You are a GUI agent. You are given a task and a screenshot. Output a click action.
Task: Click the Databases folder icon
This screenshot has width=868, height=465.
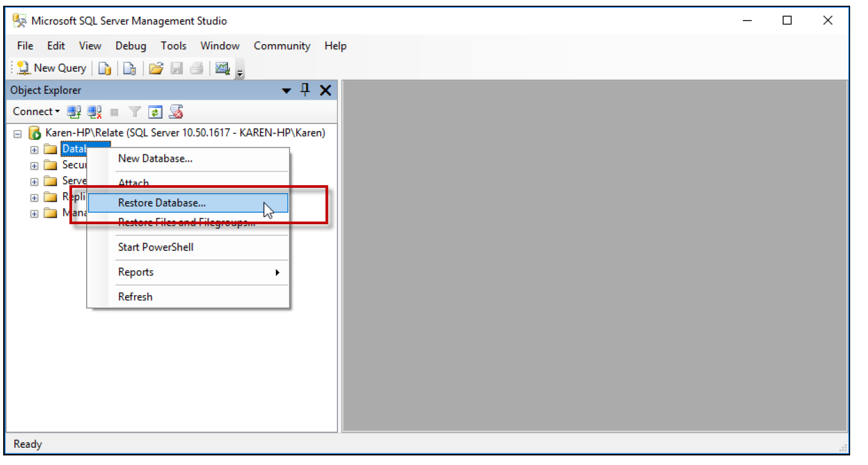(x=50, y=149)
